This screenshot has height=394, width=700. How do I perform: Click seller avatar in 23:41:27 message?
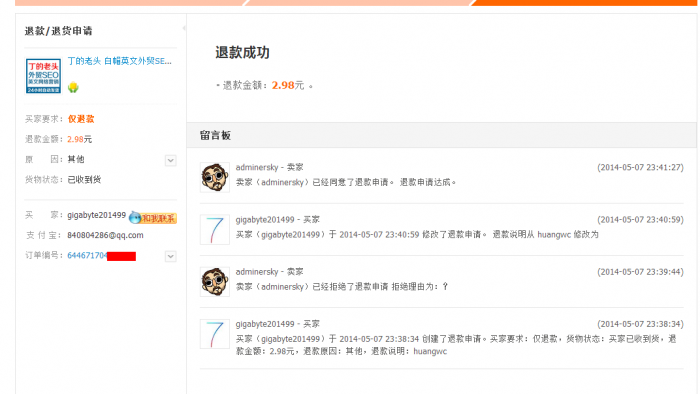[215, 178]
